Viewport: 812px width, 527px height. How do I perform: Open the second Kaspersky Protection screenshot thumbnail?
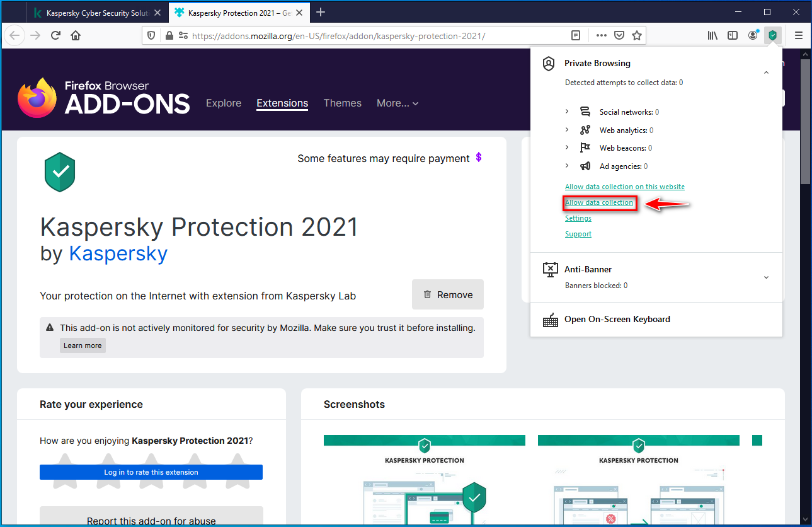click(x=639, y=479)
